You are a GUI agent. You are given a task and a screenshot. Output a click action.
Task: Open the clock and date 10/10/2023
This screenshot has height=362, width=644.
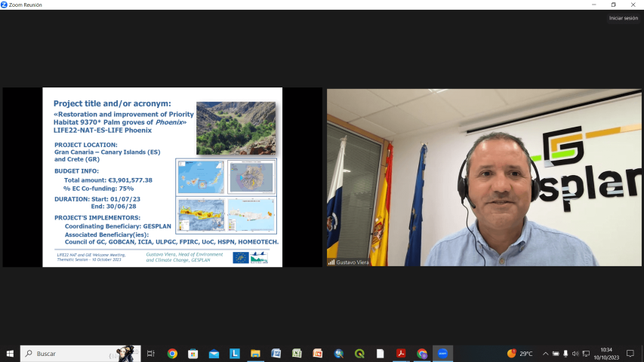[x=606, y=354]
